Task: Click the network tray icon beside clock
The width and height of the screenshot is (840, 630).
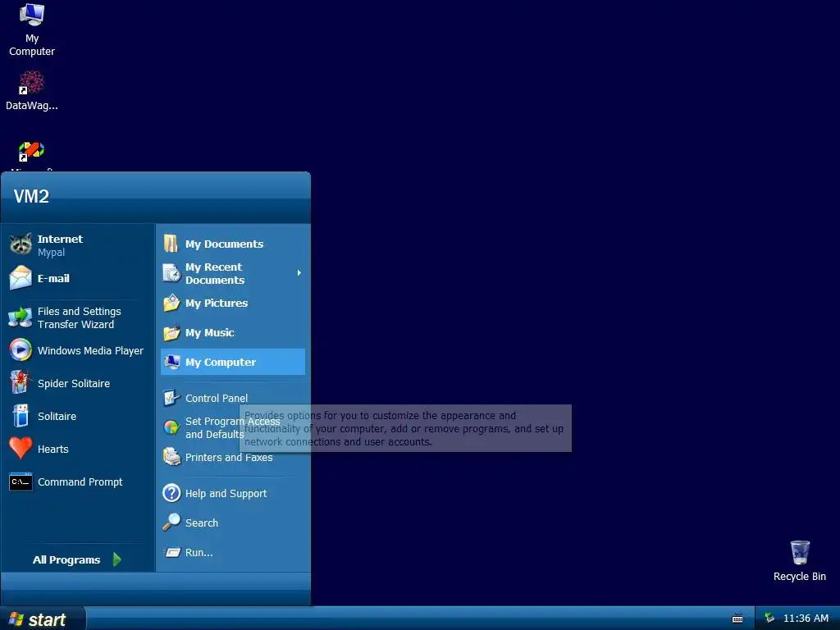Action: tap(769, 618)
